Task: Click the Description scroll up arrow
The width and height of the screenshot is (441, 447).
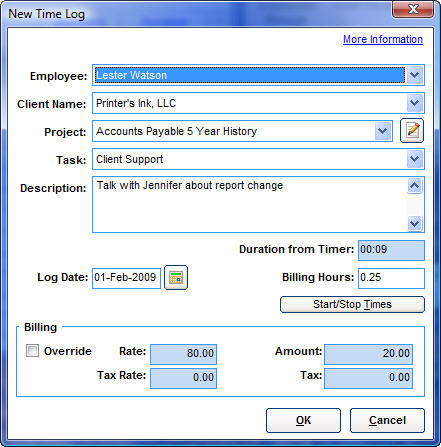Action: pyautogui.click(x=415, y=186)
